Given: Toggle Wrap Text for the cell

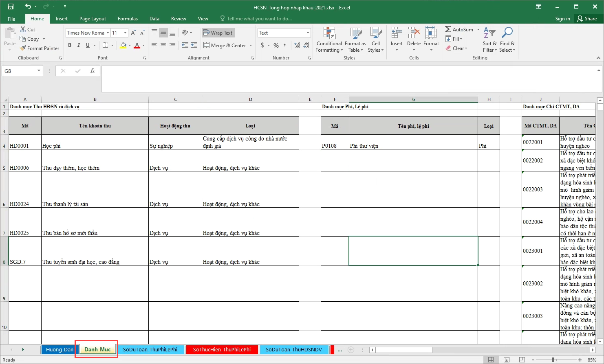Looking at the screenshot, I should 218,33.
